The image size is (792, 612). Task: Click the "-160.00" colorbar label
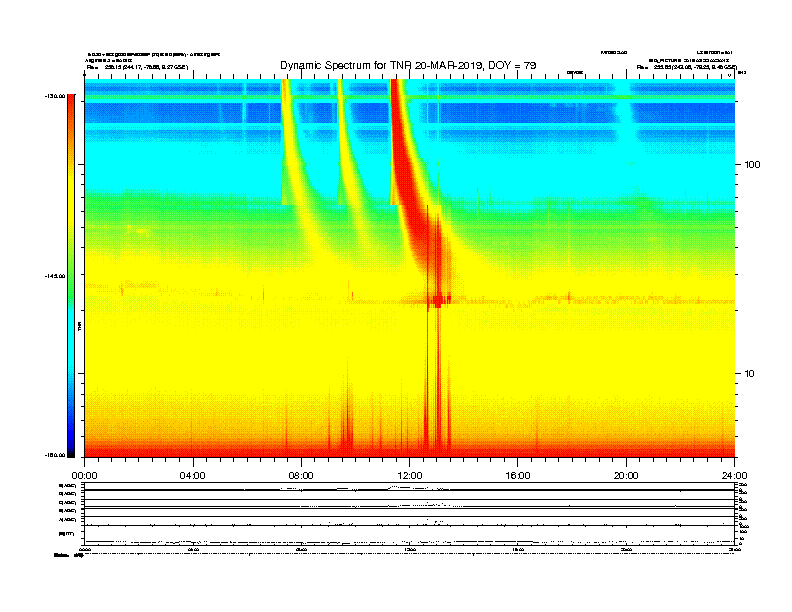point(55,455)
